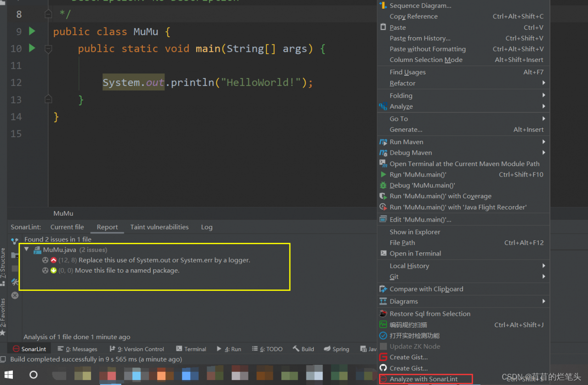588x385 pixels.
Task: Click the red severity icon on the logger issue
Action: pyautogui.click(x=53, y=260)
